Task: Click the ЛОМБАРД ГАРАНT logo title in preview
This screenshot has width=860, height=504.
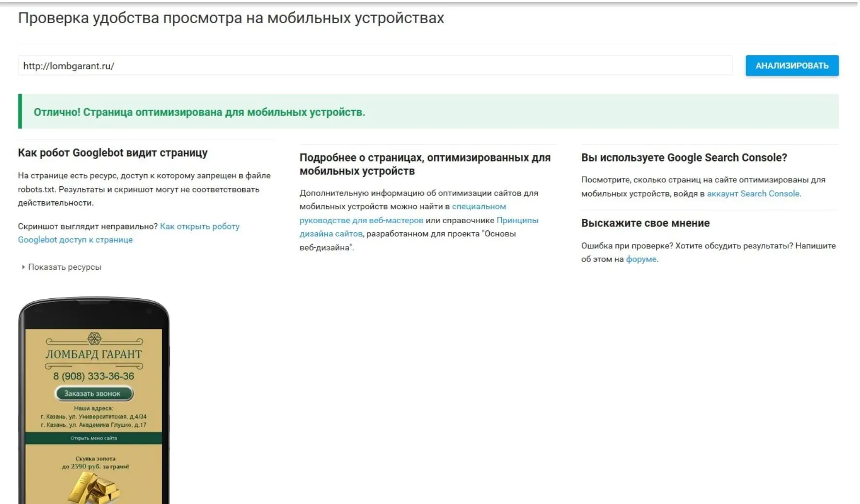Action: (94, 354)
